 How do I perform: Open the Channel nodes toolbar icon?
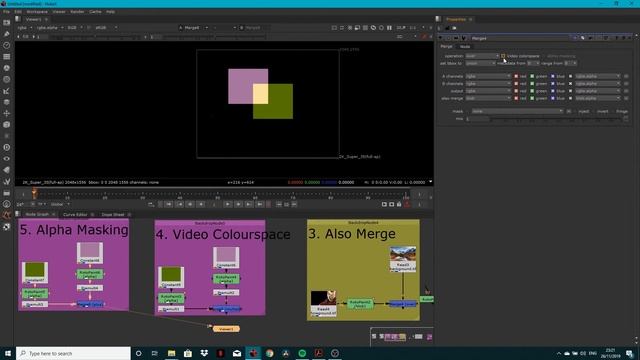point(7,57)
